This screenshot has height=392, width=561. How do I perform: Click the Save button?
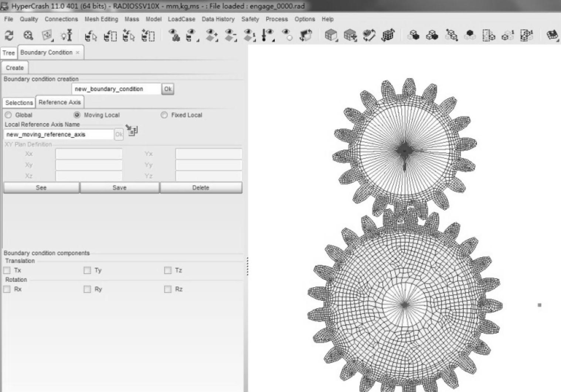[119, 188]
